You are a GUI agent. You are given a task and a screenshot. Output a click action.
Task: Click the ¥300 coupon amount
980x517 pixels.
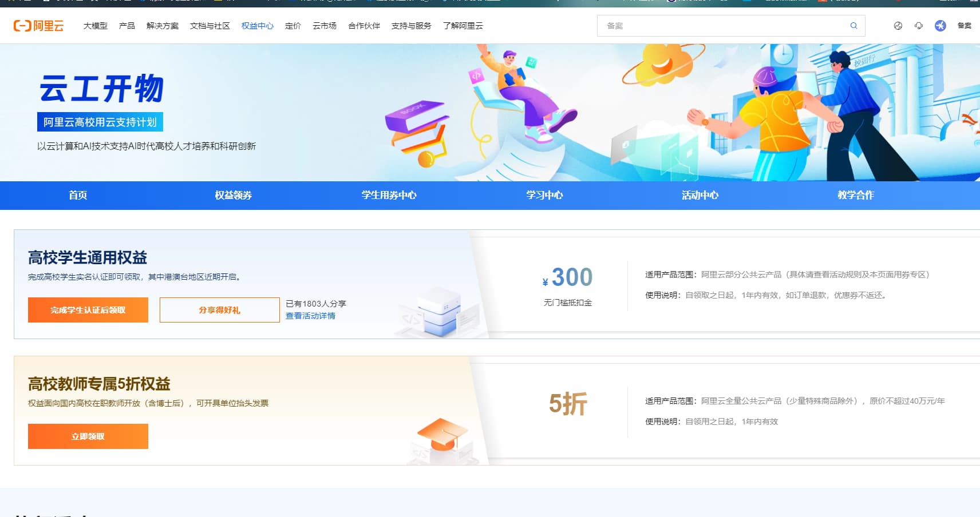point(567,277)
